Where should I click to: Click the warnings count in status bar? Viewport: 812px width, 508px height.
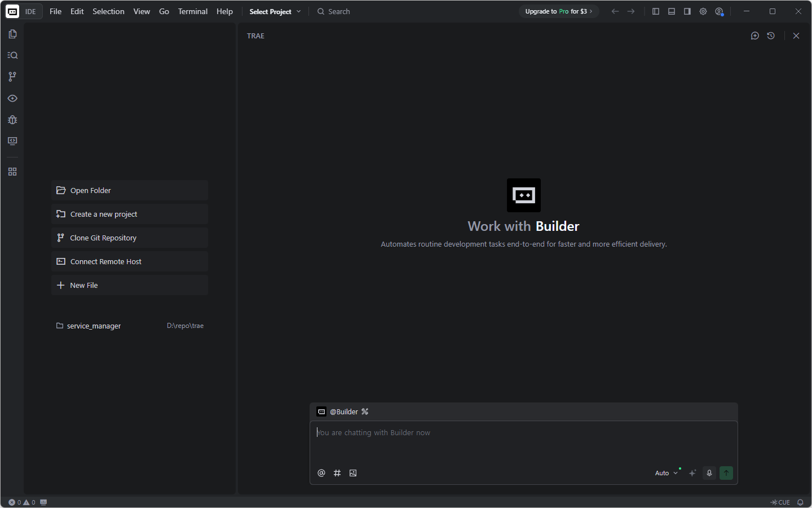coord(29,502)
